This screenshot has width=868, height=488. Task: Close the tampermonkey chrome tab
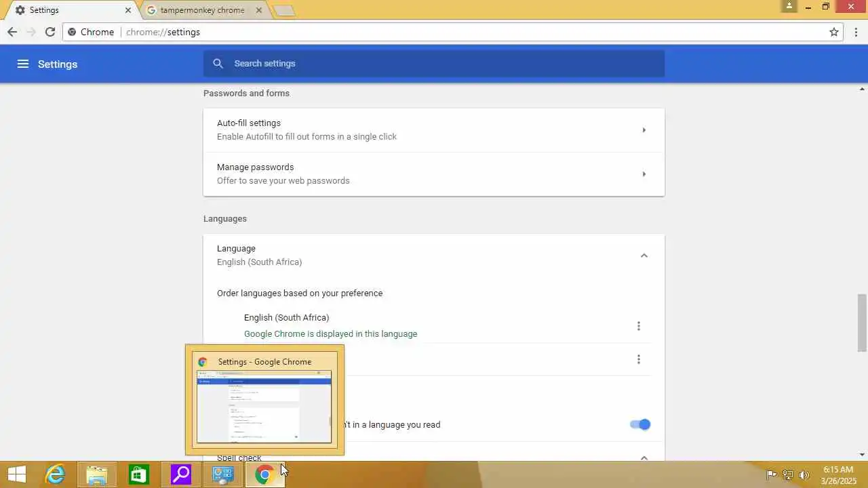point(259,10)
